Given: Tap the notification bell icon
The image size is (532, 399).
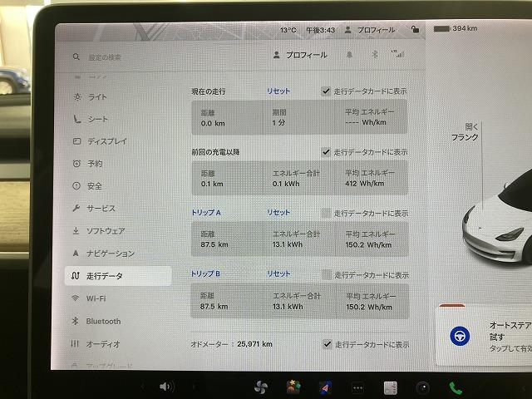Looking at the screenshot, I should (349, 55).
